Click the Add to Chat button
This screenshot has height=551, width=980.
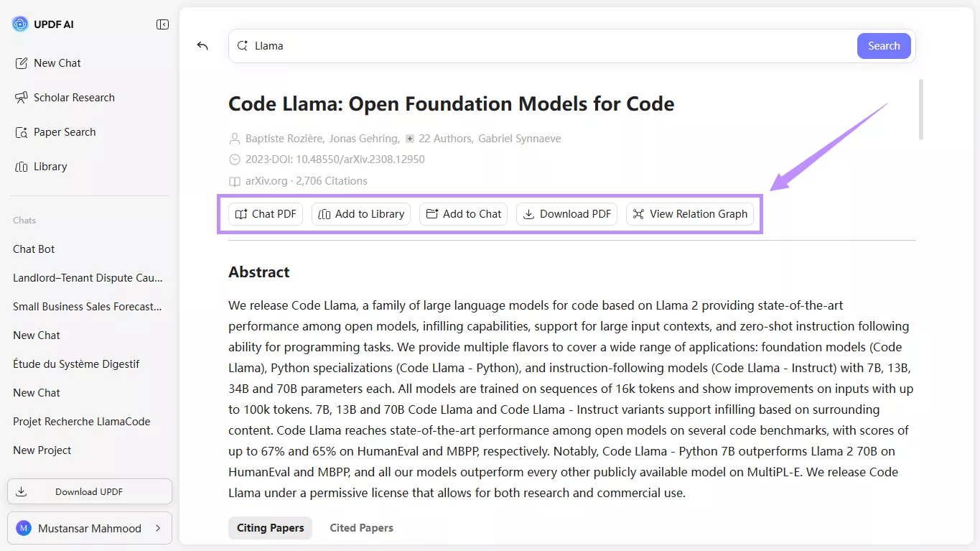[463, 214]
